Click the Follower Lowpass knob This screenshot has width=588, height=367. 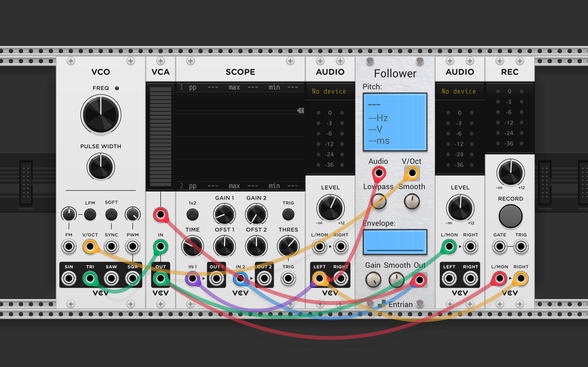[x=379, y=201]
